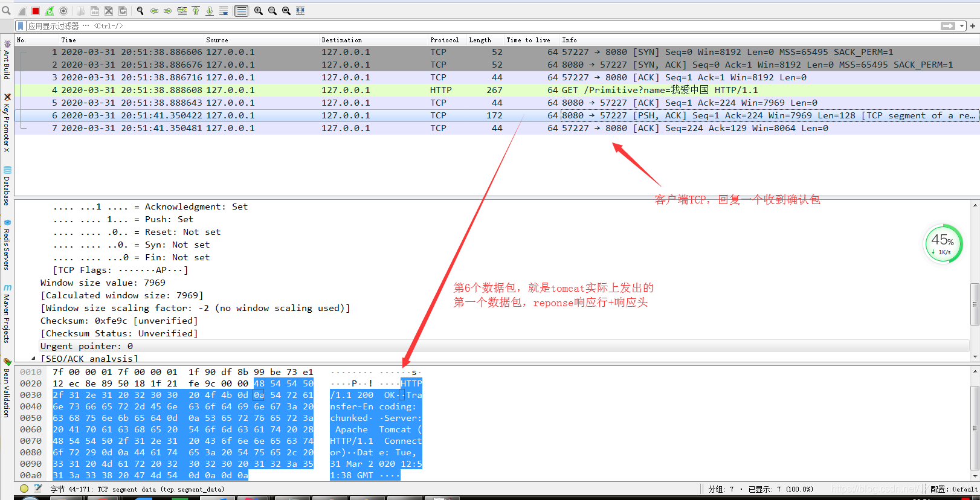Jump to first packet icon
The height and width of the screenshot is (500, 980).
[x=196, y=11]
